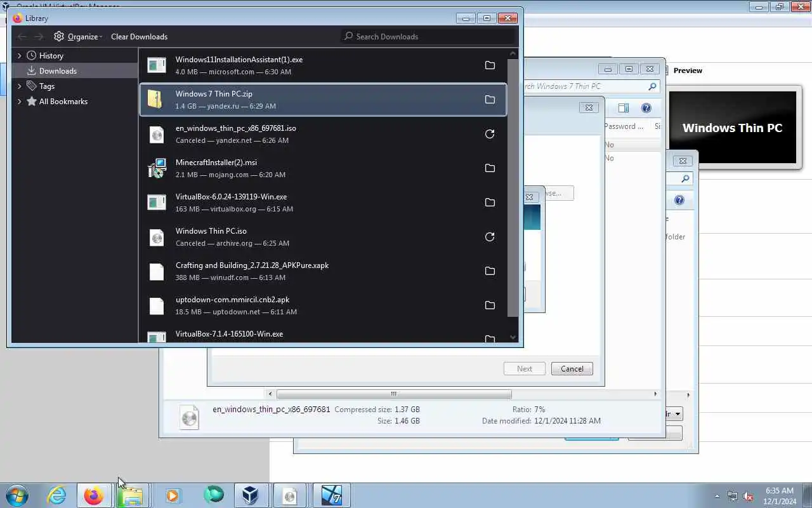Click the Library downloads vertical scrollbar
The image size is (812, 508).
click(x=513, y=187)
